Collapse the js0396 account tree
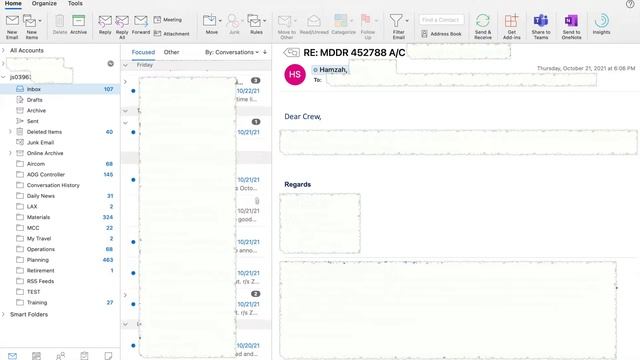640x360 pixels. (4, 77)
